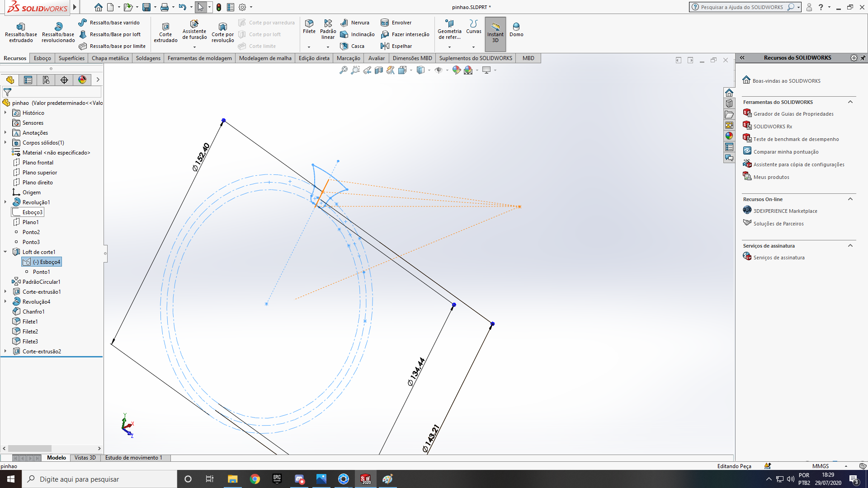Expand the Revolução1 feature node
Image resolution: width=868 pixels, height=488 pixels.
click(5, 202)
